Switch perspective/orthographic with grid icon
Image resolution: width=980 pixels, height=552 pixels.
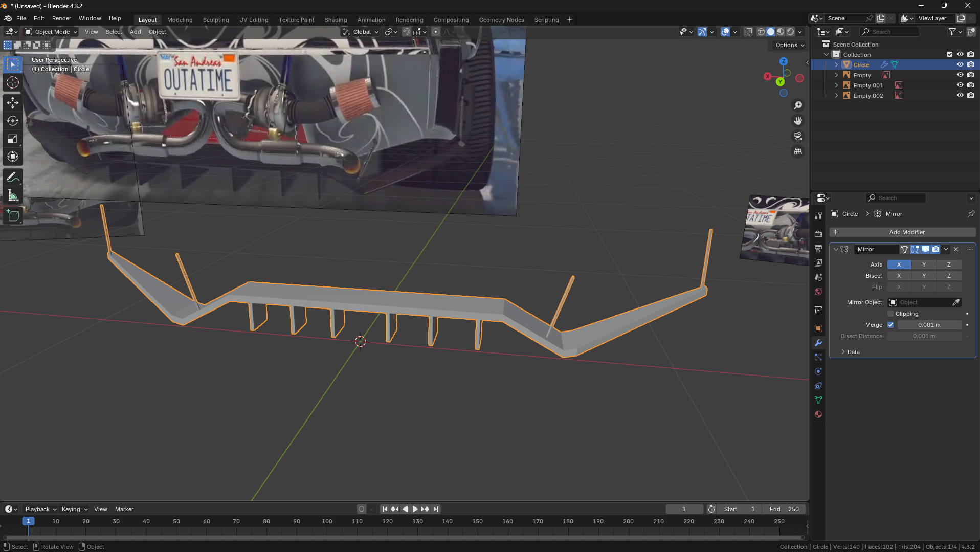(x=798, y=151)
